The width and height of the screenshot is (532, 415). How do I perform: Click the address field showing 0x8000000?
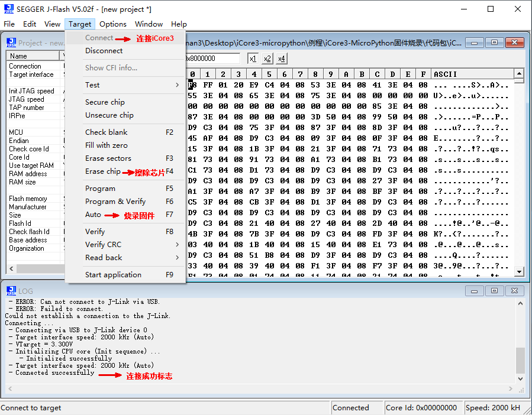[213, 59]
